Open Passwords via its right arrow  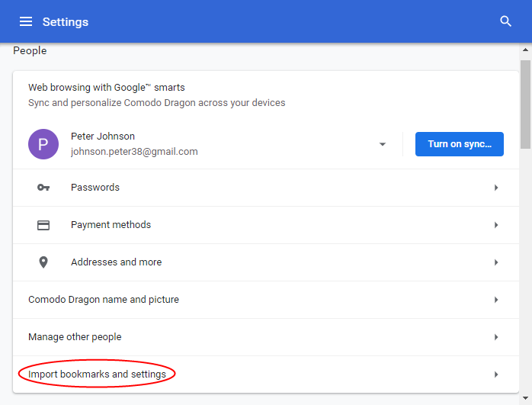tap(496, 188)
